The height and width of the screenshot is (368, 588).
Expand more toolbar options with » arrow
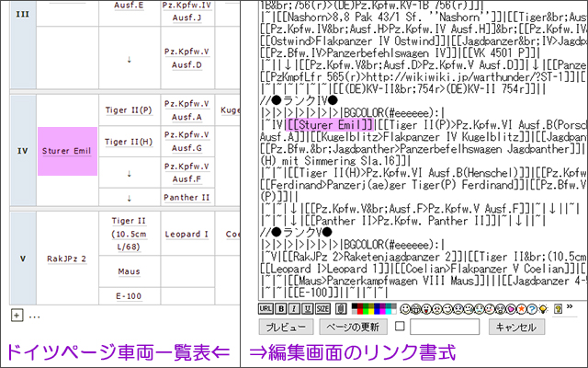pyautogui.click(x=570, y=306)
